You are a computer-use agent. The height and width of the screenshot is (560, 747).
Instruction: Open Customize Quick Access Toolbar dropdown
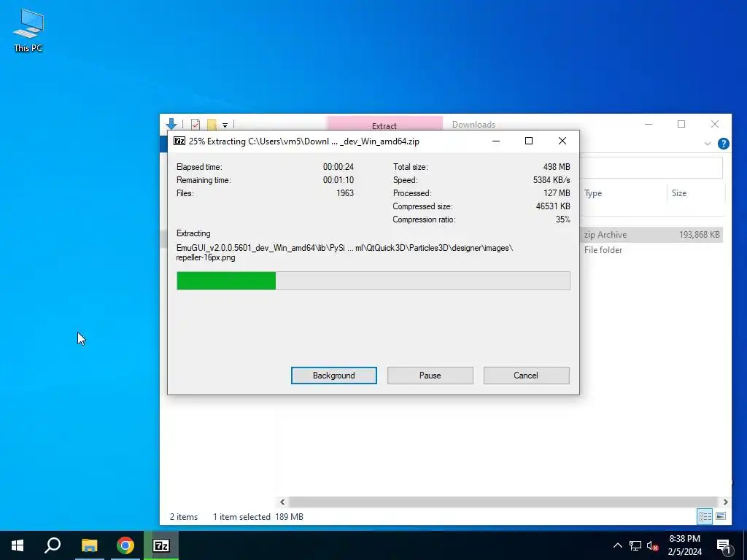click(225, 125)
